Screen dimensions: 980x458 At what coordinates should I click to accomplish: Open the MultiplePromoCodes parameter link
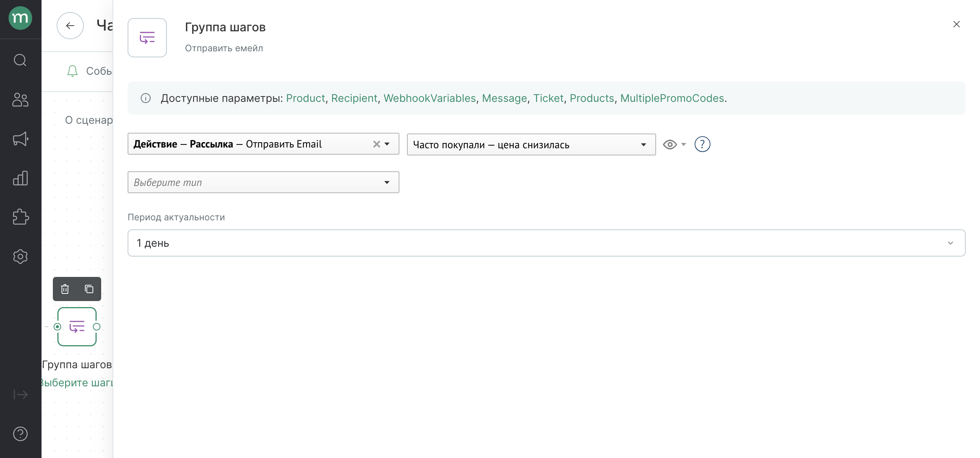(x=672, y=98)
